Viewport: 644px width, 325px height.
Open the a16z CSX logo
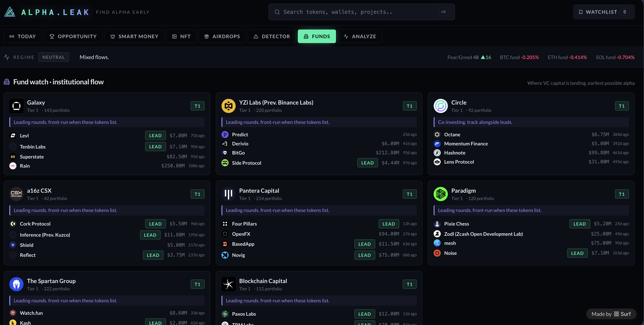[x=16, y=194]
